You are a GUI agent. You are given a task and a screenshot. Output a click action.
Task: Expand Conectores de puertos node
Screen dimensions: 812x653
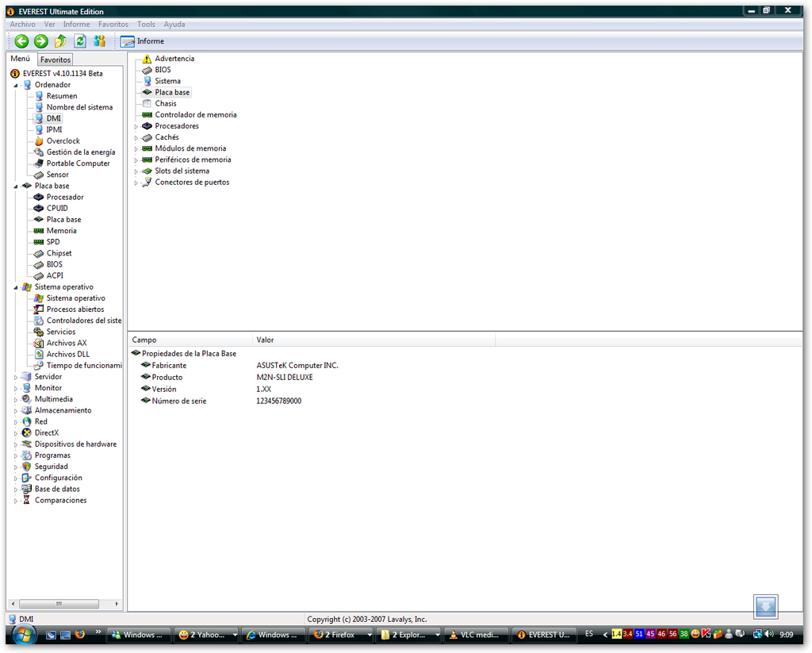tap(136, 182)
